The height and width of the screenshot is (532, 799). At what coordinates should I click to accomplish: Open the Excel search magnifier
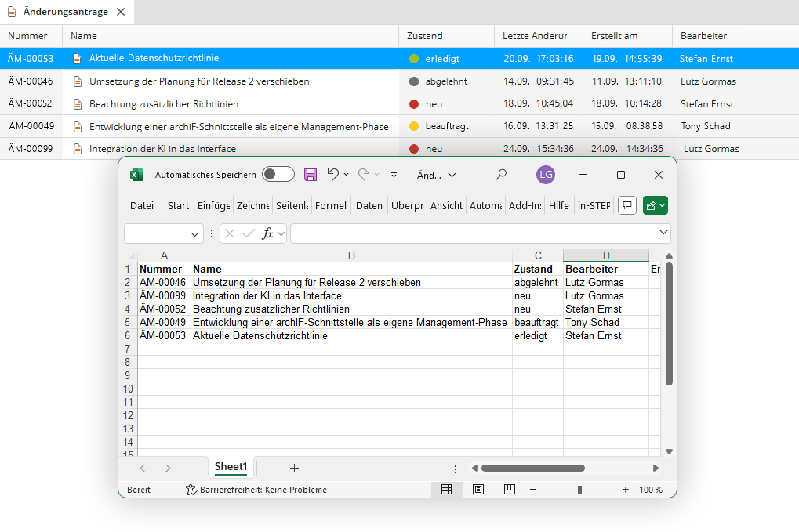tap(501, 175)
